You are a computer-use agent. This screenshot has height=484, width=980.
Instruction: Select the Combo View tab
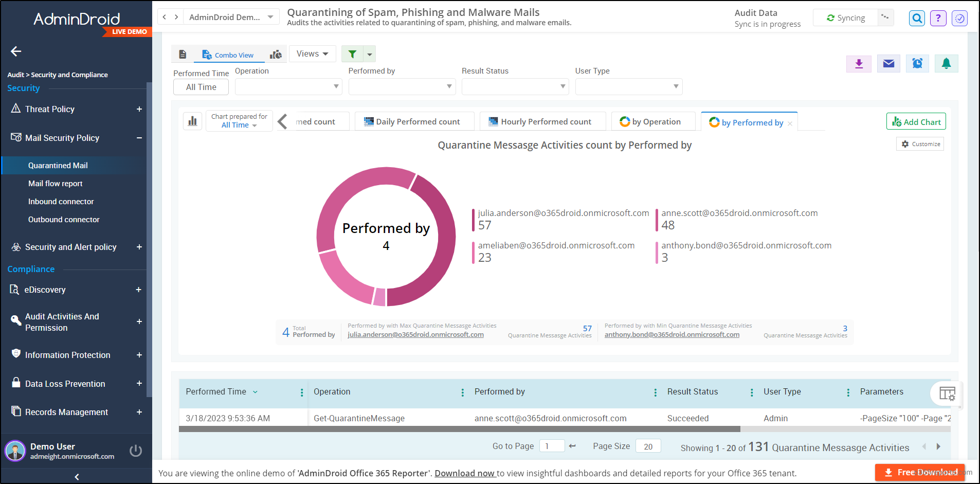pyautogui.click(x=228, y=54)
